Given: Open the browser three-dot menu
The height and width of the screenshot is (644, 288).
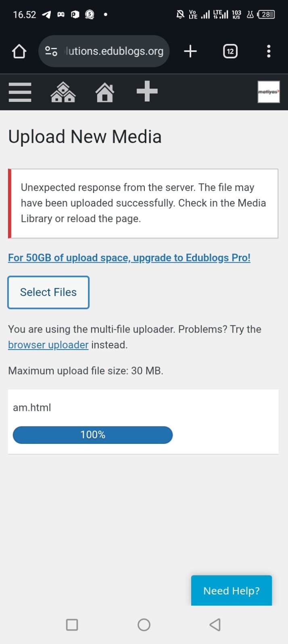Looking at the screenshot, I should pos(269,51).
